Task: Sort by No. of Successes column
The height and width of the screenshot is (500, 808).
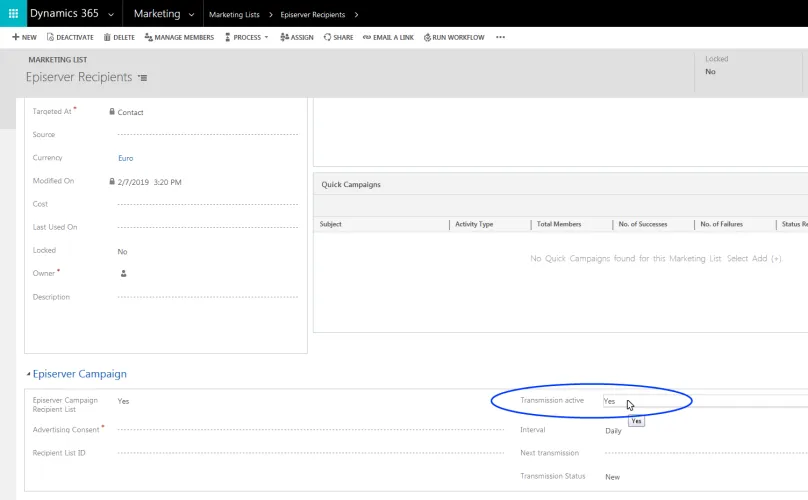Action: [643, 224]
